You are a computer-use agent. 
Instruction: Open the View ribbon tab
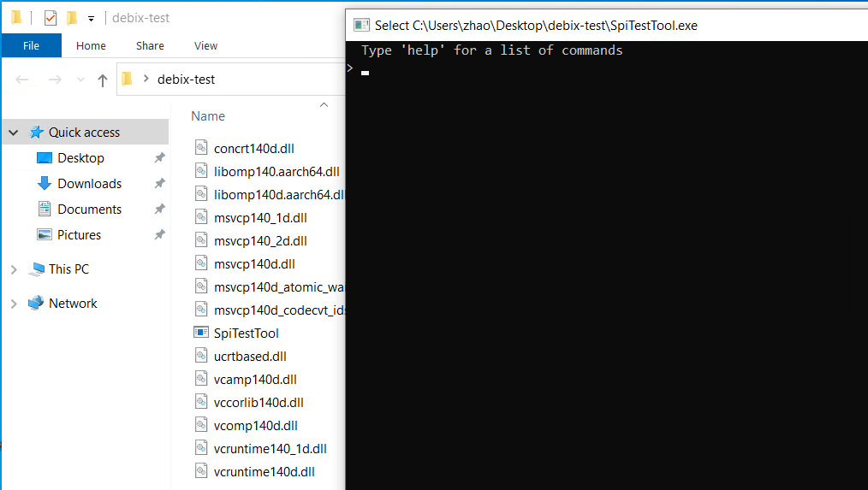[205, 45]
